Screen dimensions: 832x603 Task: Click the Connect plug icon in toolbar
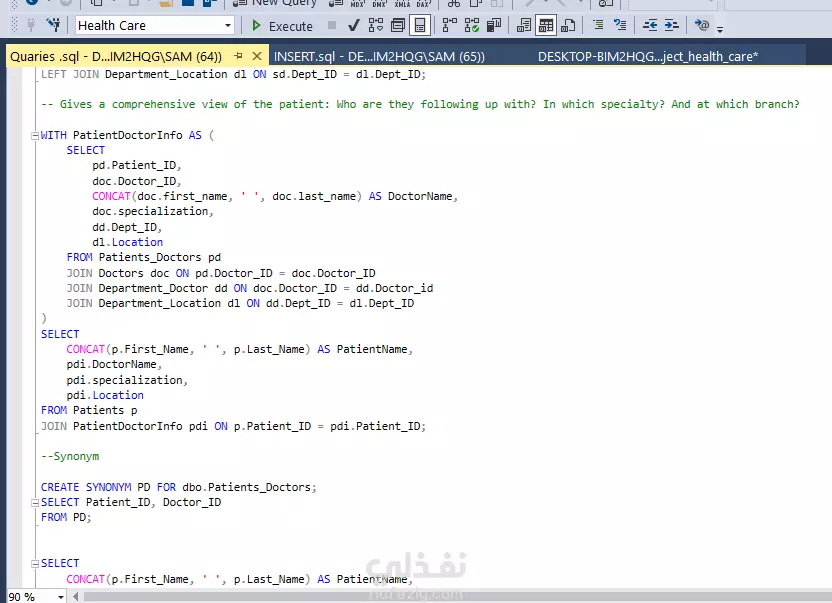point(31,25)
